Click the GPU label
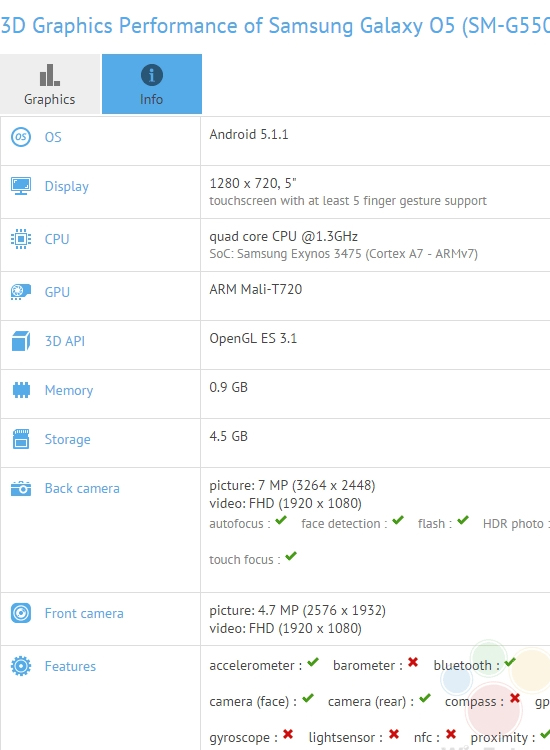The height and width of the screenshot is (750, 550). (x=57, y=292)
